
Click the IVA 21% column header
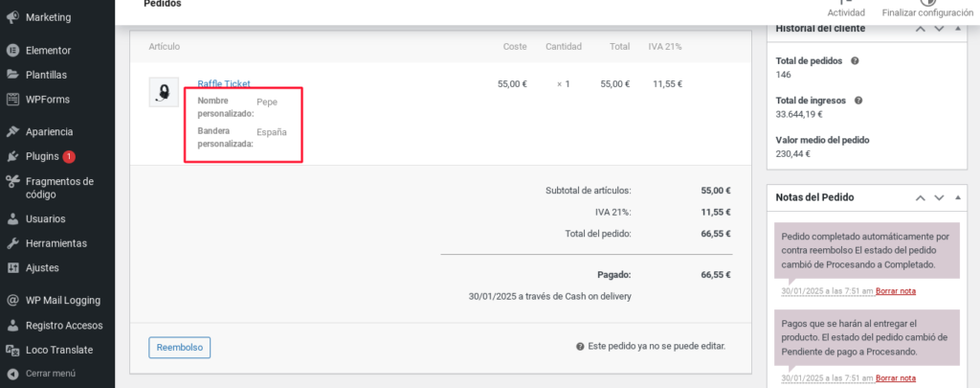(x=665, y=46)
